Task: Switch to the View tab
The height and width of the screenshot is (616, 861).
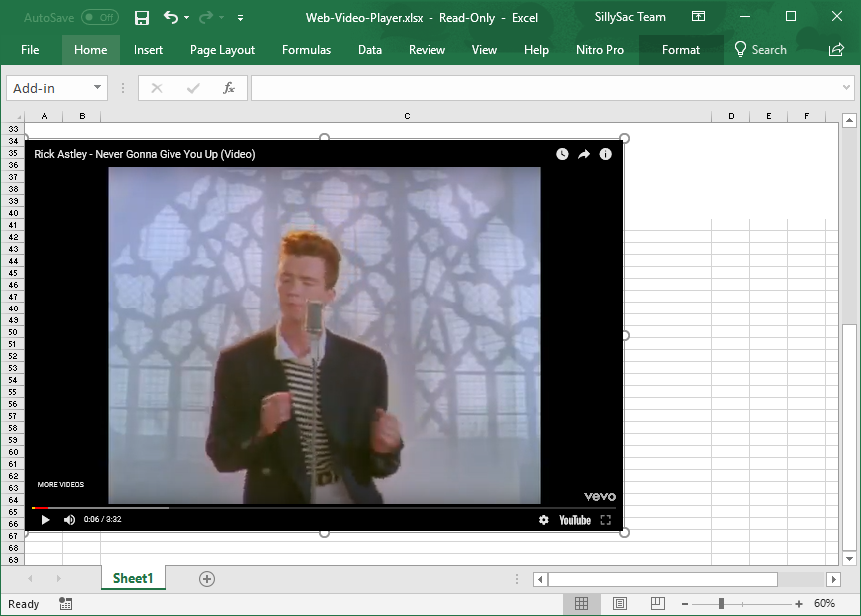Action: [x=484, y=50]
